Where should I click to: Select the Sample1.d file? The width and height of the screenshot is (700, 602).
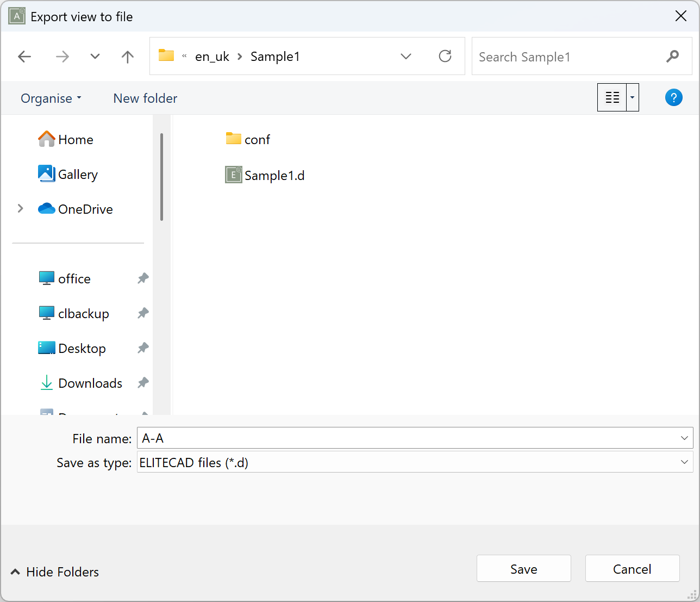(273, 175)
